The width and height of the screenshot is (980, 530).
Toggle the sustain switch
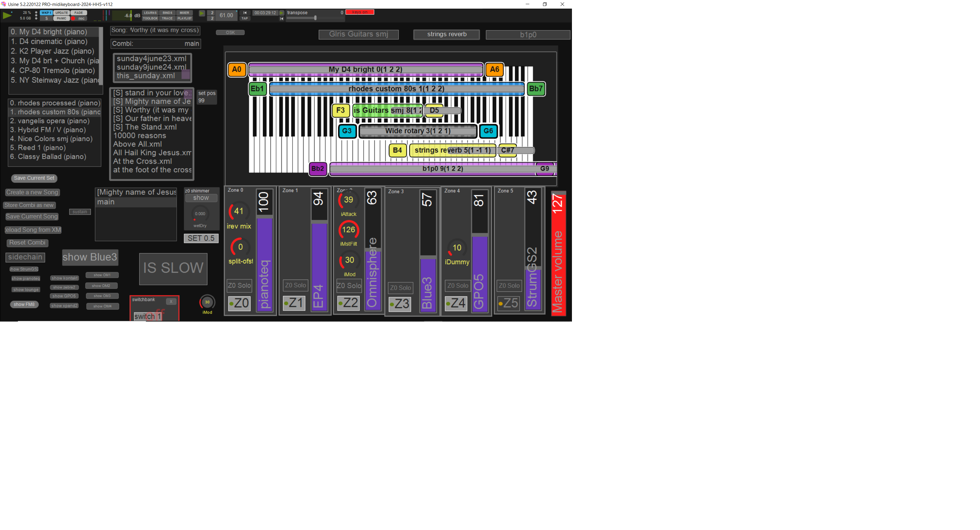click(x=80, y=212)
